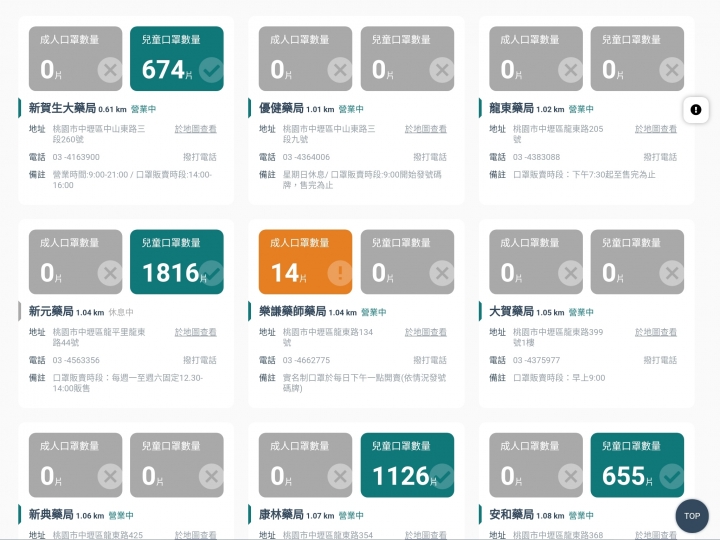Viewport: 720px width, 540px height.
Task: Click phone number 03-4375977
Action: (x=536, y=360)
